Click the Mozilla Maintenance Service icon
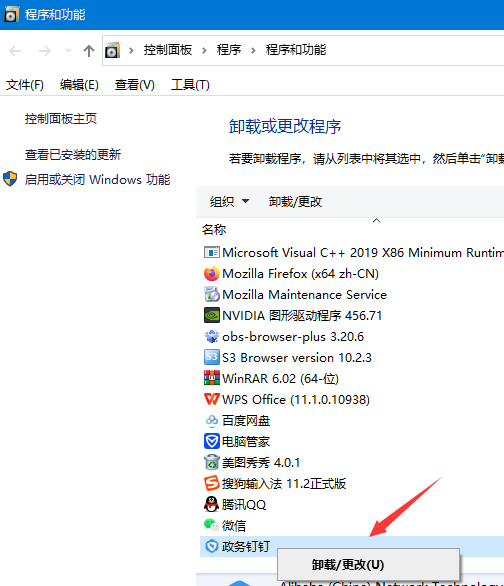This screenshot has height=586, width=504. click(211, 294)
